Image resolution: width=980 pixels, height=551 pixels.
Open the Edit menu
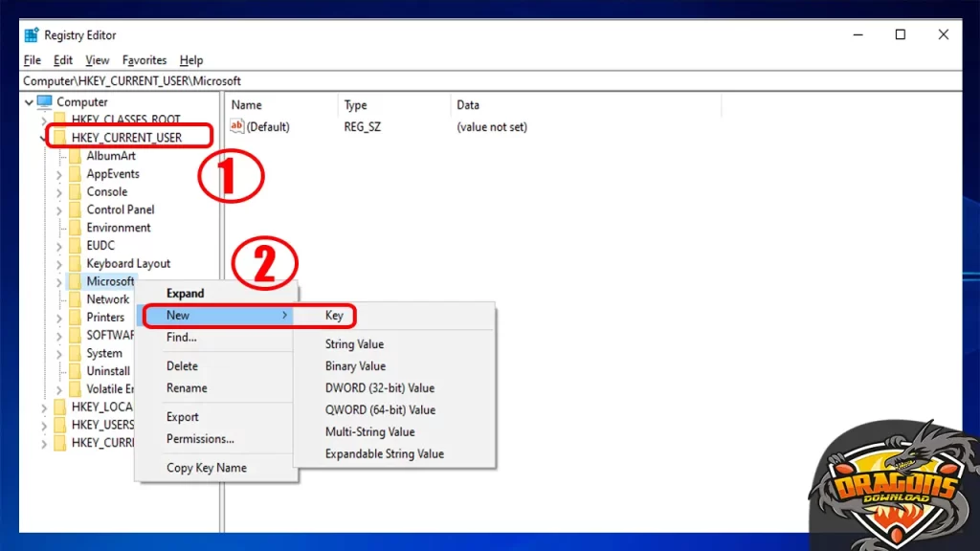[x=62, y=59]
